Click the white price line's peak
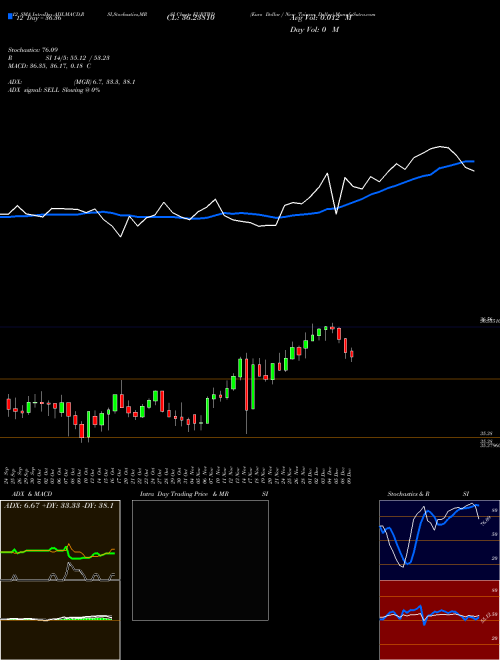 coord(441,146)
